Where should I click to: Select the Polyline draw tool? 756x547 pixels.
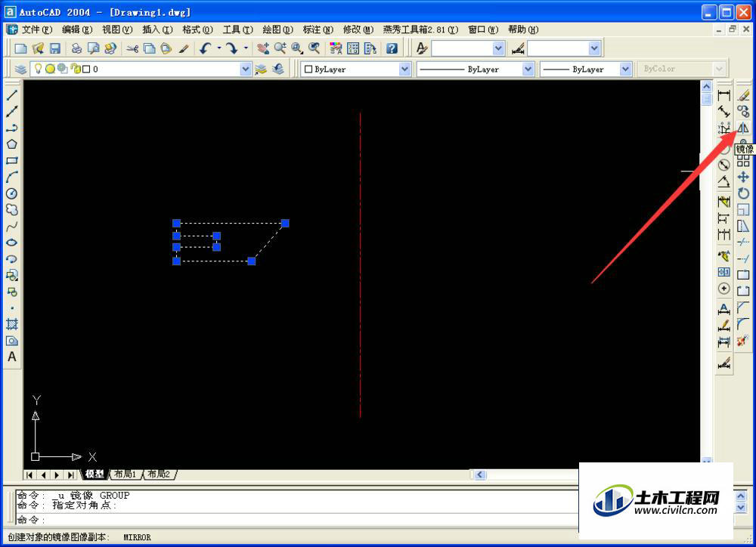12,128
